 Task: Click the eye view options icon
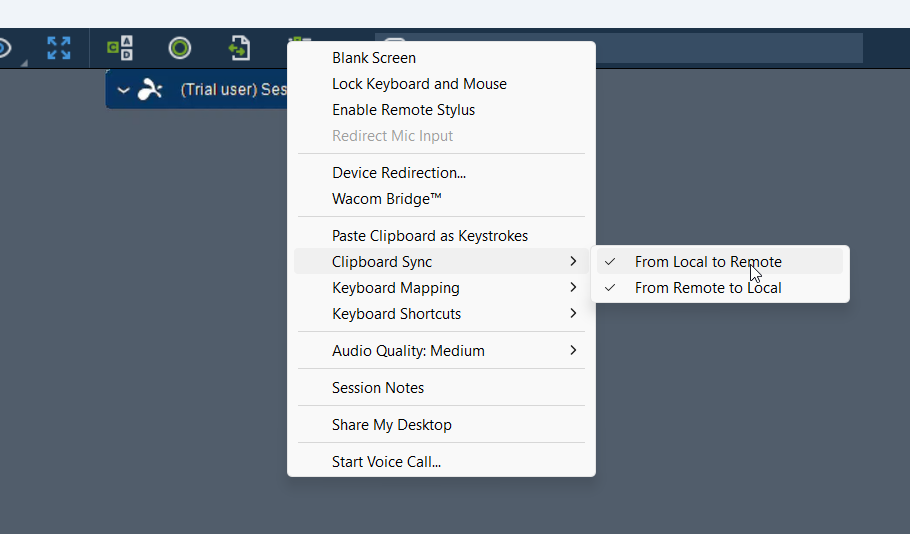(3, 48)
